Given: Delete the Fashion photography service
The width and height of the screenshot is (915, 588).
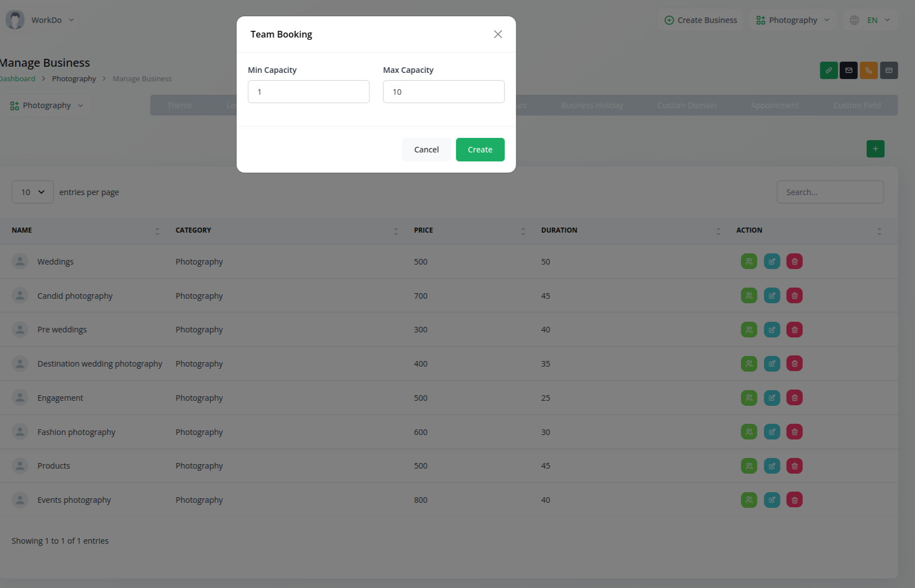Looking at the screenshot, I should (794, 432).
